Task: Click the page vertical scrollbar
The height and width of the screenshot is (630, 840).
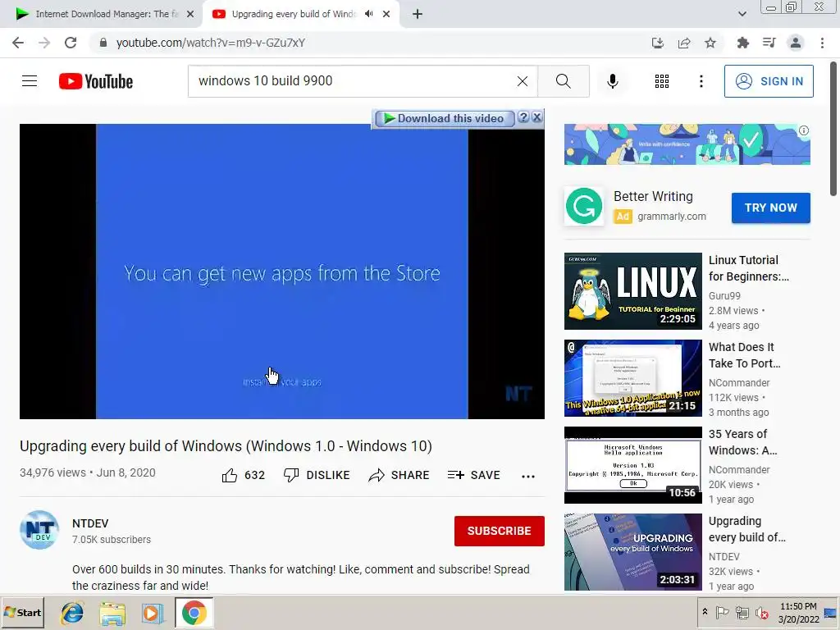Action: (x=834, y=129)
